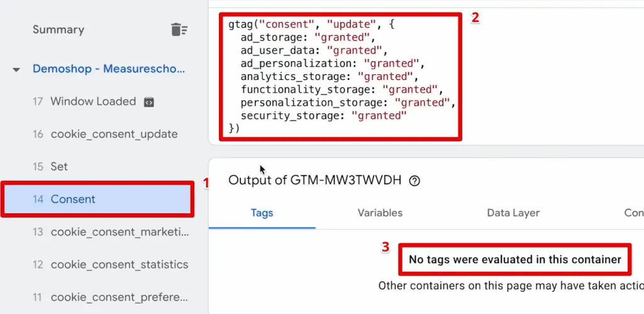The width and height of the screenshot is (644, 314).
Task: Select event 12 cookie_consent_statistics
Action: coord(119,264)
